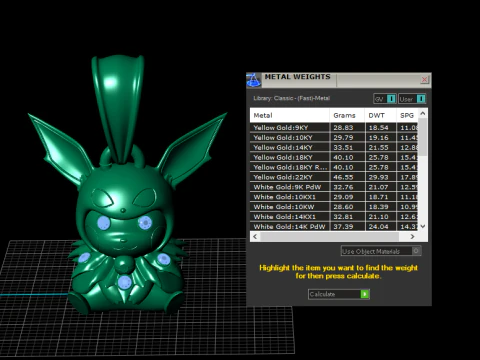The width and height of the screenshot is (480, 360).
Task: Click the Yellow Gold:18KY row's 40.10 grams
Action: [x=347, y=157]
